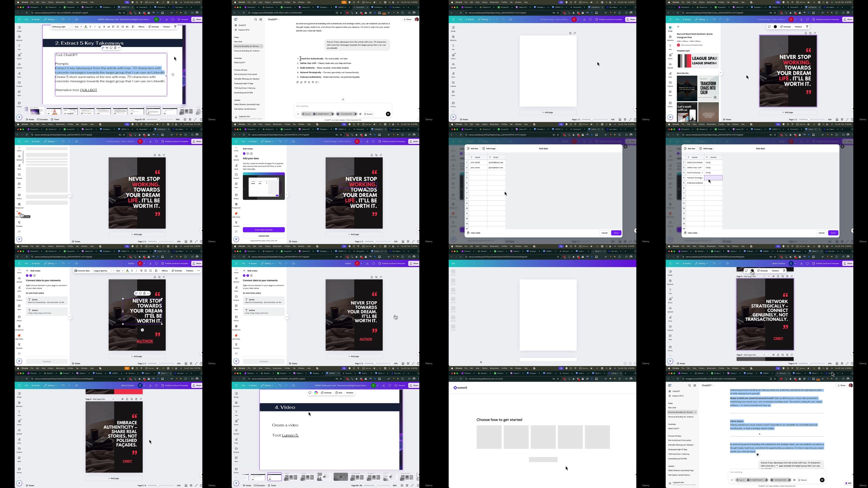Open ChatGPT model dropdown above numbered takeaways reply
Screen dimensions: 868x488
274,20
